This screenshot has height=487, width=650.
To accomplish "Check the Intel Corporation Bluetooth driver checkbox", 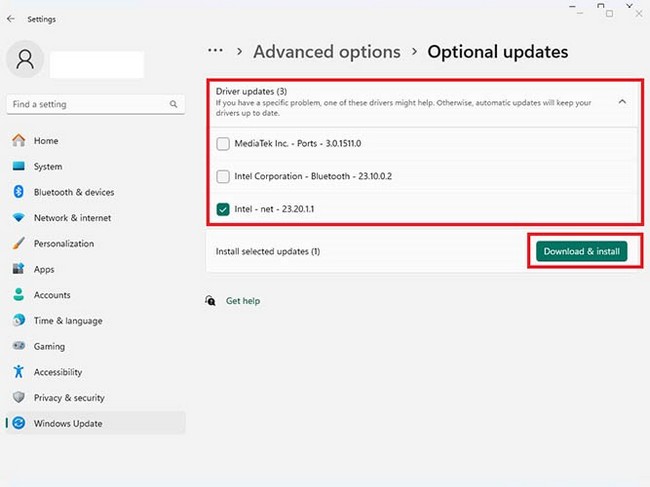I will 223,177.
